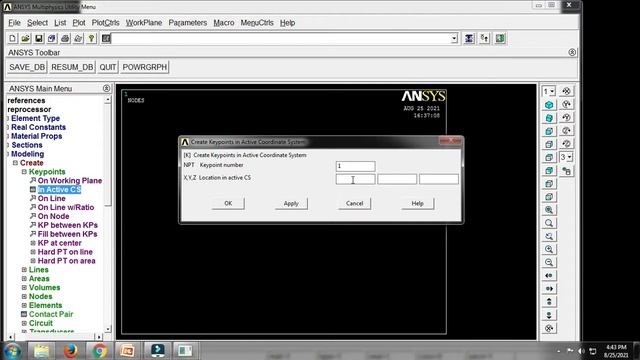Click the command prompt icon beside input line
This screenshot has height=360, width=640.
106,38
